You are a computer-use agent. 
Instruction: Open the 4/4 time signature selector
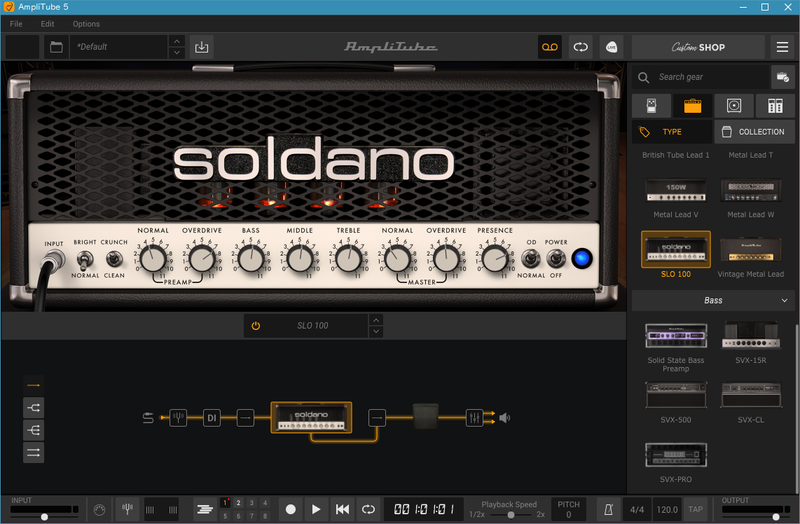[x=637, y=509]
